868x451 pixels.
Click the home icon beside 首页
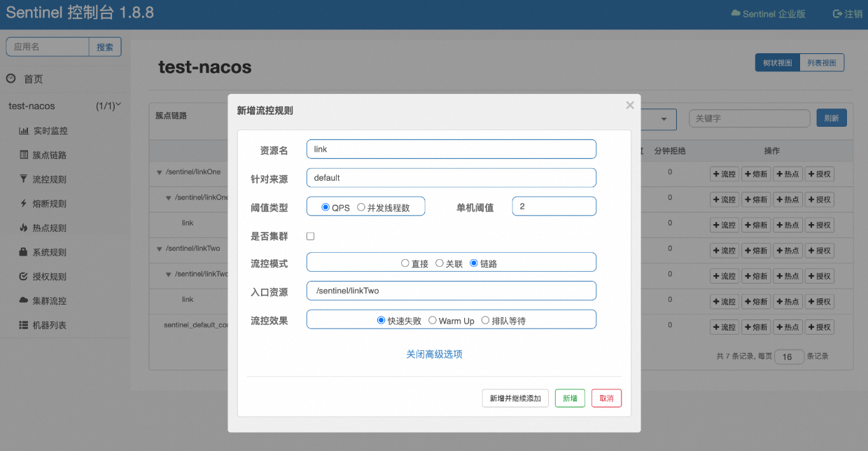pyautogui.click(x=11, y=78)
